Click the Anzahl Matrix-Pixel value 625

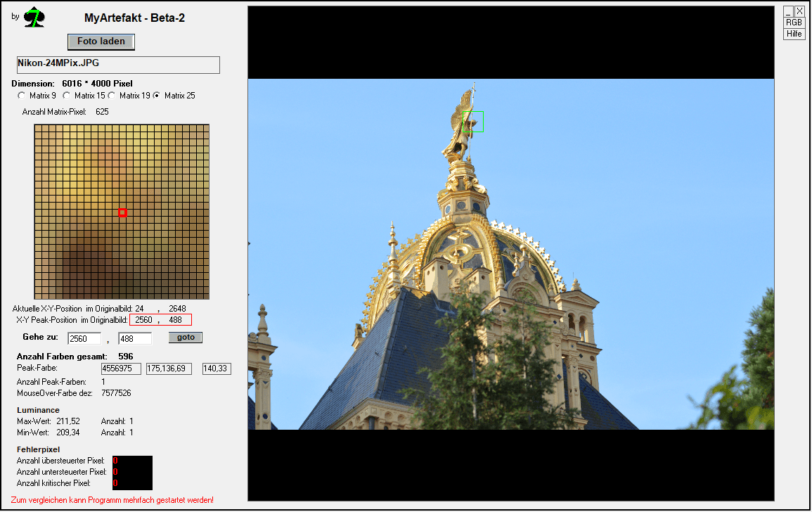click(102, 111)
